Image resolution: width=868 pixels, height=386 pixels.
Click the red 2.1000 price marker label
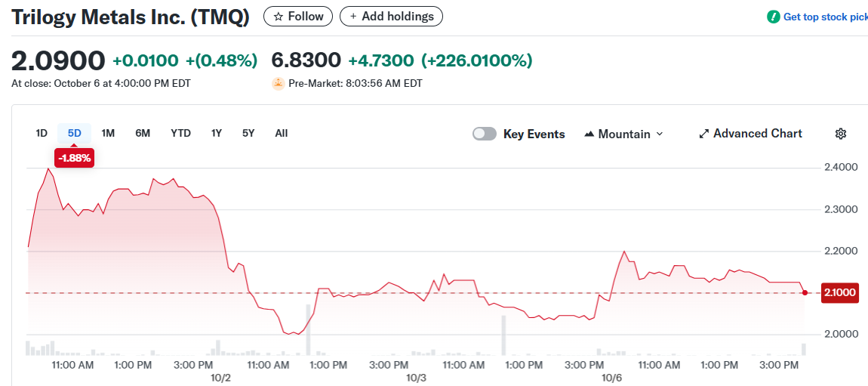(839, 292)
